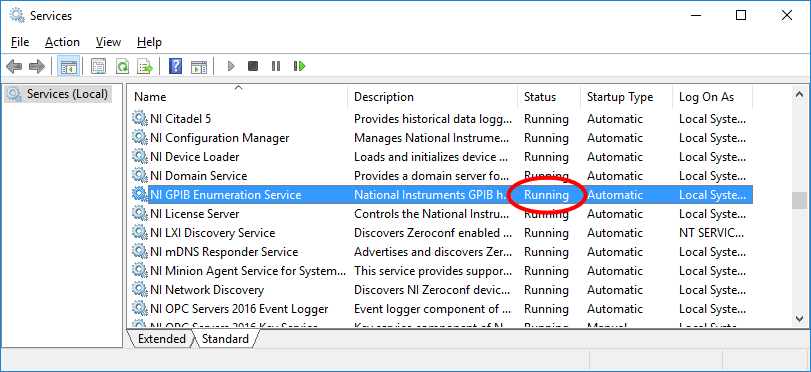Image resolution: width=811 pixels, height=372 pixels.
Task: Switch to the Extended tab
Action: [161, 339]
